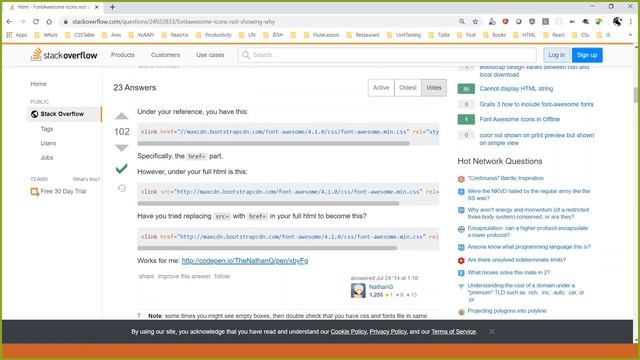Screen dimensions: 640x360
Task: Click the zoom magnifier icon in address bar
Action: click(462, 22)
